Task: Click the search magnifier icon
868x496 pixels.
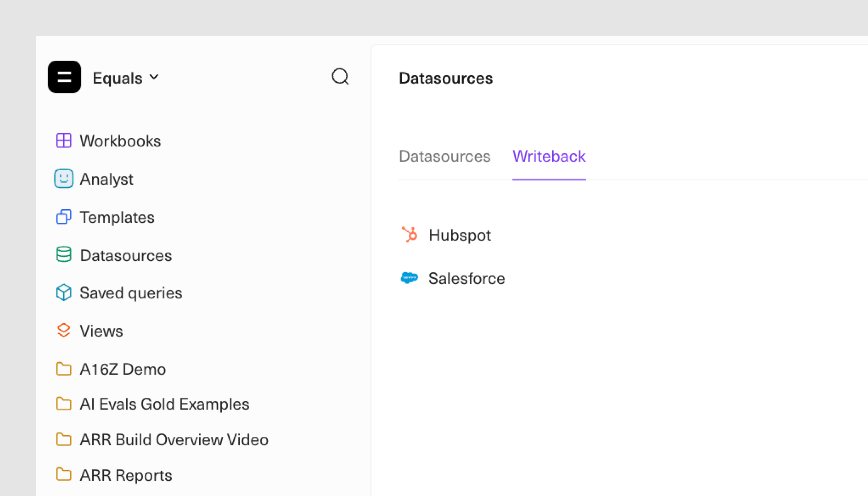Action: pyautogui.click(x=340, y=77)
